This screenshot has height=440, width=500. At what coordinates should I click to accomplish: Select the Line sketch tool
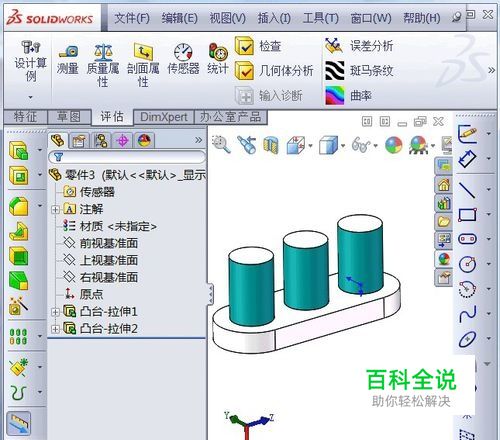pos(467,190)
